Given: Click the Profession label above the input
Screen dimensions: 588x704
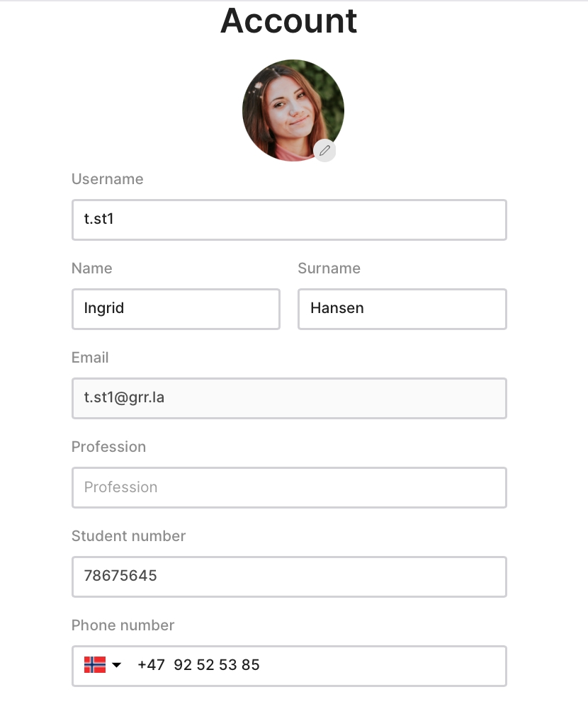Looking at the screenshot, I should pyautogui.click(x=108, y=447).
